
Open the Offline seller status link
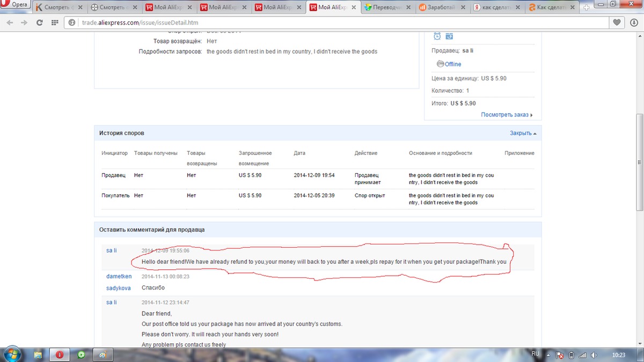click(x=453, y=64)
